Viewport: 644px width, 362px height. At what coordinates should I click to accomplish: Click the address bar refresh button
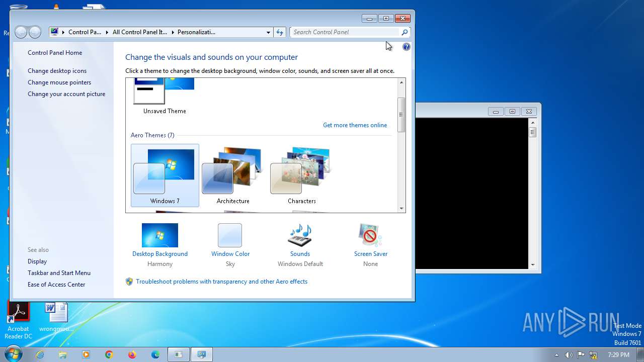(x=280, y=32)
